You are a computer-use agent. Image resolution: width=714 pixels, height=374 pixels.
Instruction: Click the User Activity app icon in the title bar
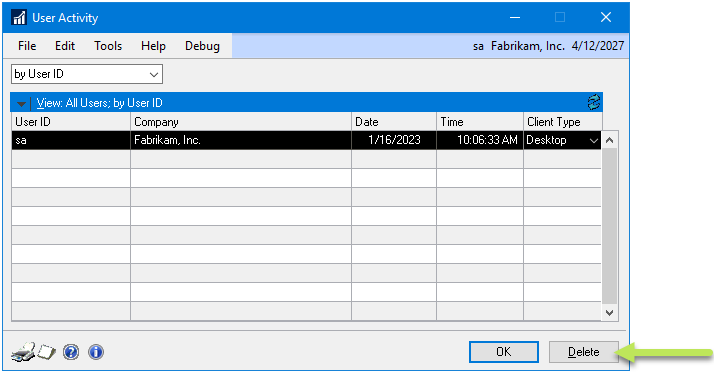tap(19, 18)
